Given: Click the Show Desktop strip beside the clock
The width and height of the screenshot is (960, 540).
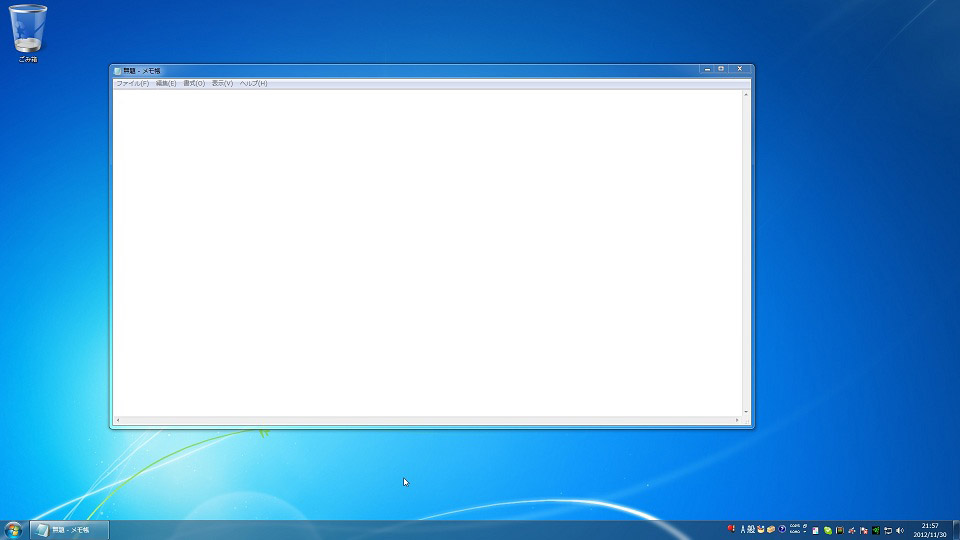Looking at the screenshot, I should (x=956, y=530).
